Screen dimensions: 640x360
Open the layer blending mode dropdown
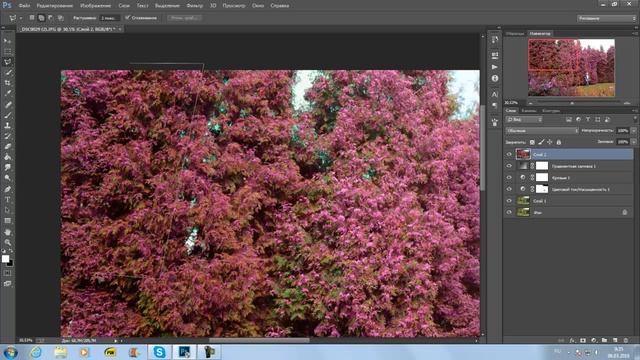pyautogui.click(x=542, y=131)
